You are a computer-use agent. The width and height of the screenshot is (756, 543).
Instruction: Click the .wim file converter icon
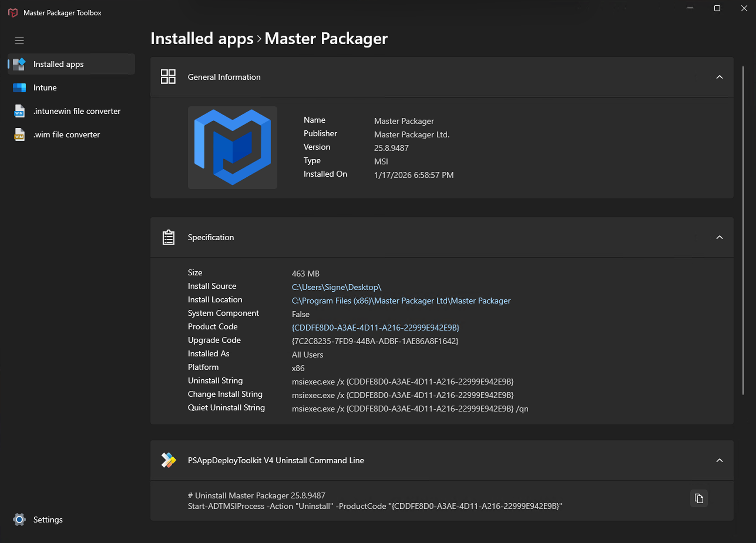(x=19, y=135)
